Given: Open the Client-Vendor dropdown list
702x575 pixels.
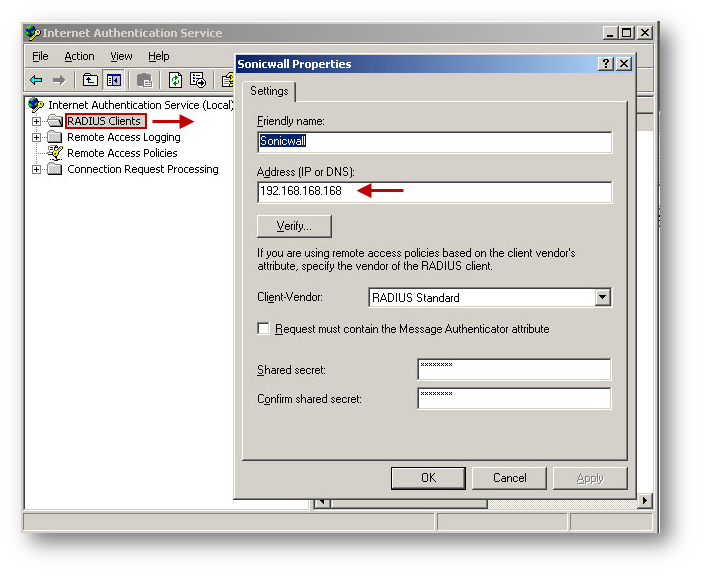Looking at the screenshot, I should coord(602,297).
